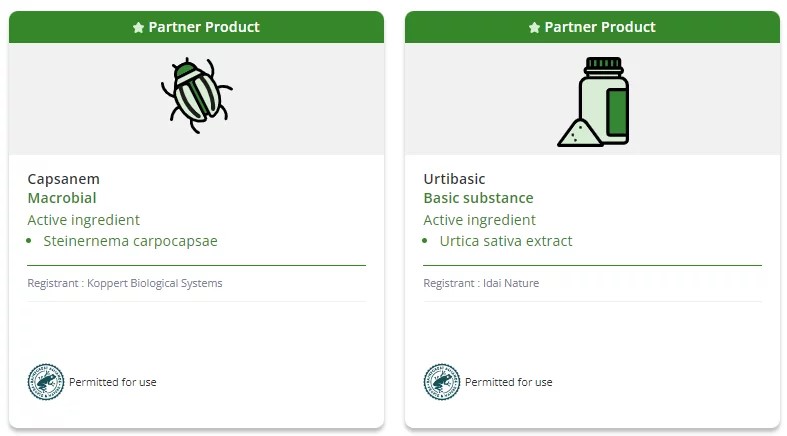Click the star icon on Urtibasic's Partner Product header
Viewport: 787px width, 436px height.
tap(534, 28)
